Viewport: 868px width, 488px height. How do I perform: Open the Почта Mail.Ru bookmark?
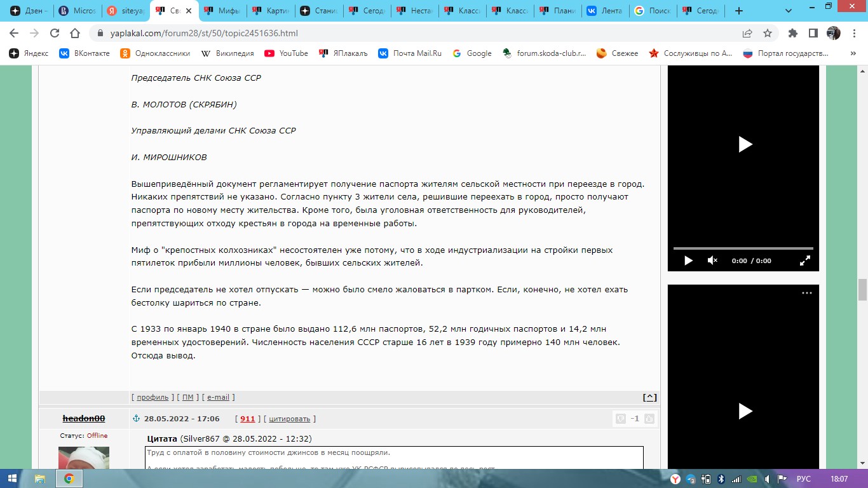pyautogui.click(x=410, y=53)
